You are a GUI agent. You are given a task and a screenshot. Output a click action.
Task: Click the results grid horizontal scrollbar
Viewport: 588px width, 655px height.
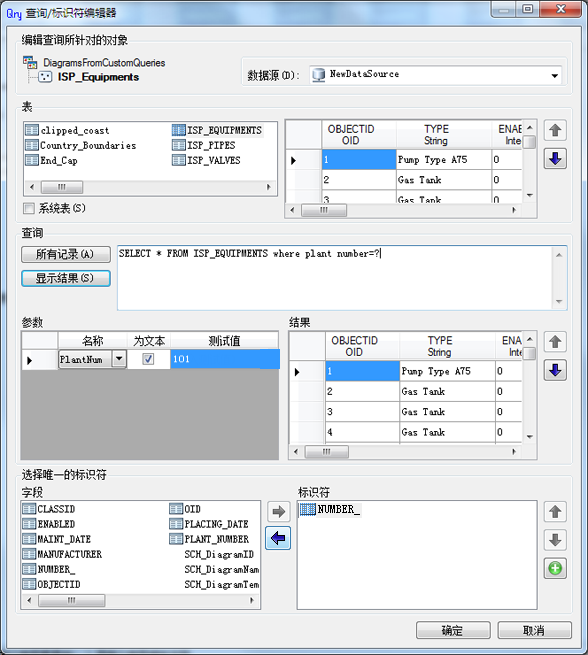click(x=406, y=451)
